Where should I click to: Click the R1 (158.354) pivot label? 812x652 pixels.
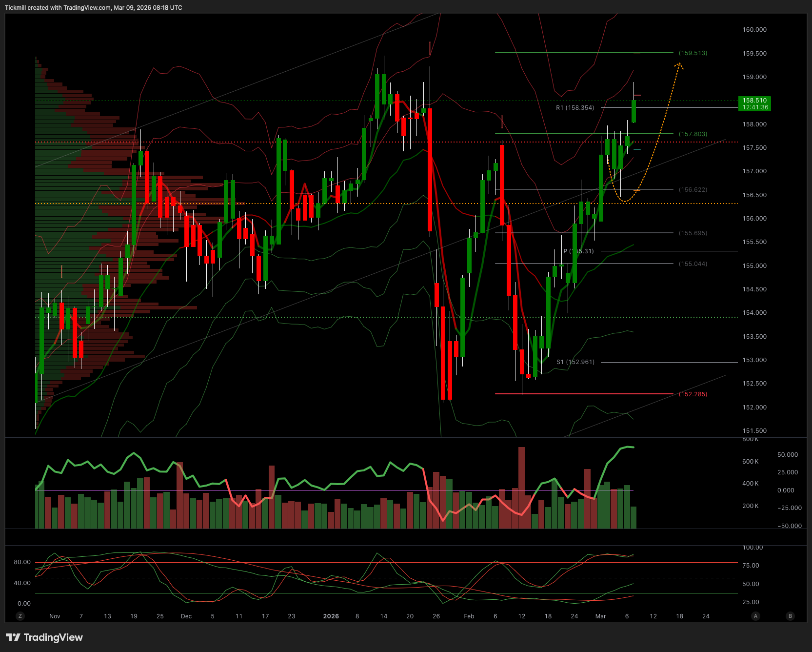coord(575,108)
